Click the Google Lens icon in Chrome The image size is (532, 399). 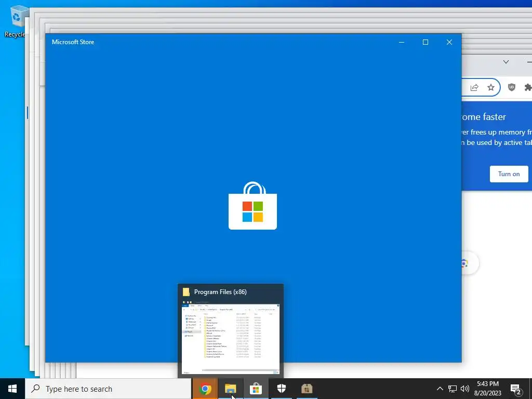(x=464, y=263)
